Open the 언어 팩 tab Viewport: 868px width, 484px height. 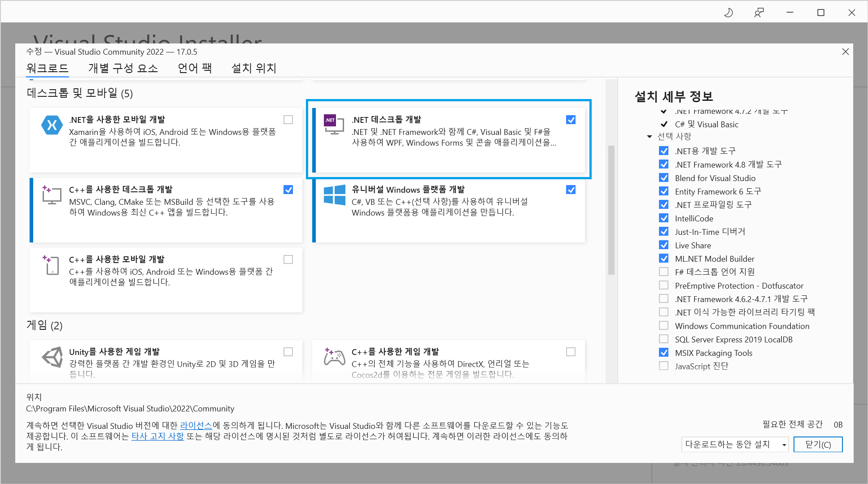coord(195,68)
